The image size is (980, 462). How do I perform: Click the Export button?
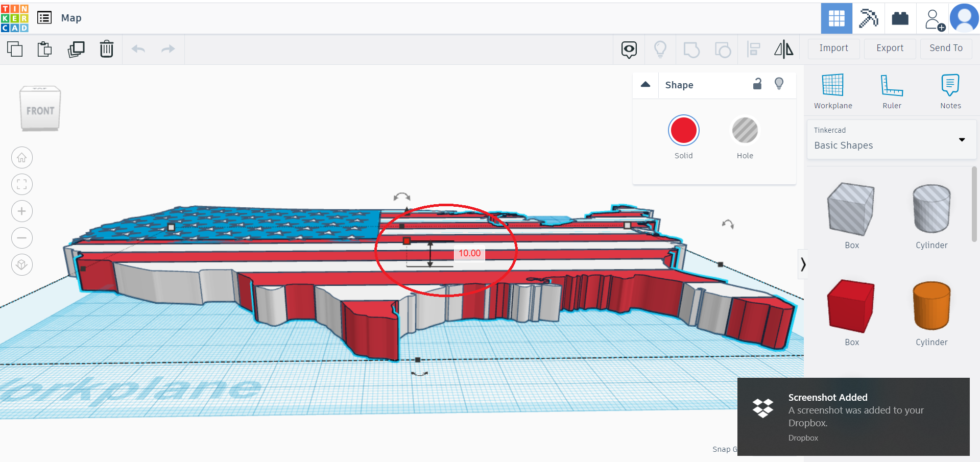(890, 48)
